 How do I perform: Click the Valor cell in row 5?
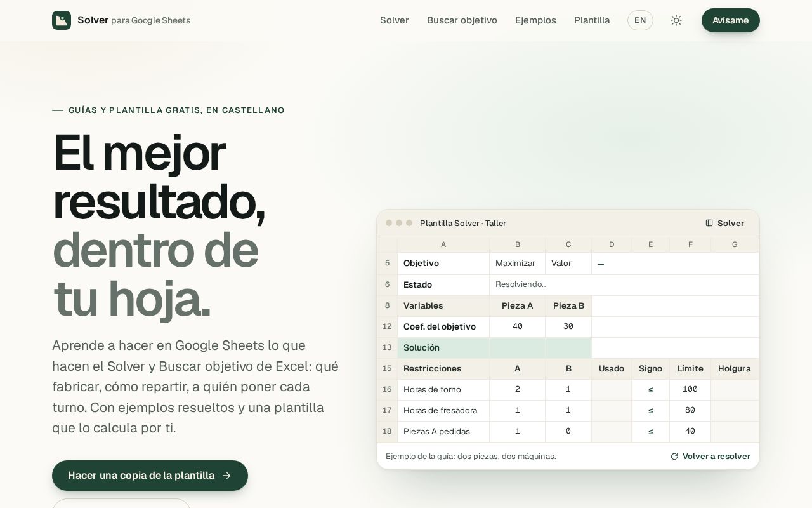point(568,264)
